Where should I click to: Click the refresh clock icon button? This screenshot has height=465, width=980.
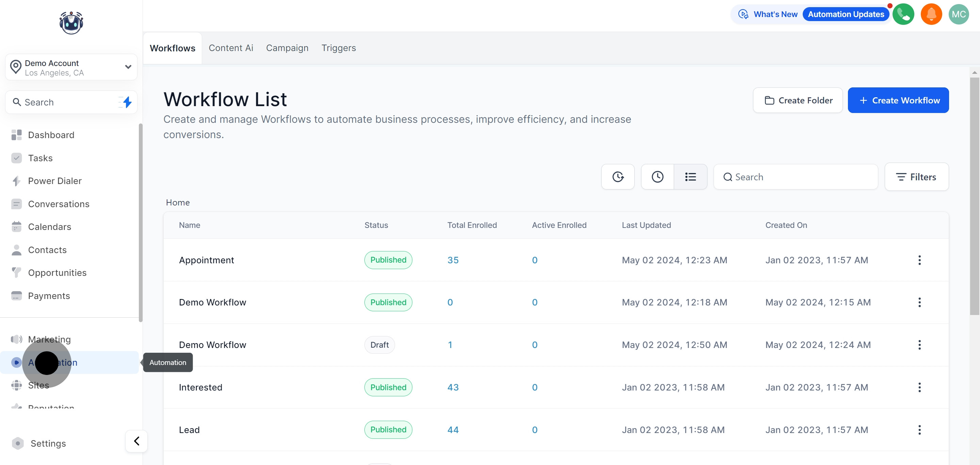[618, 177]
